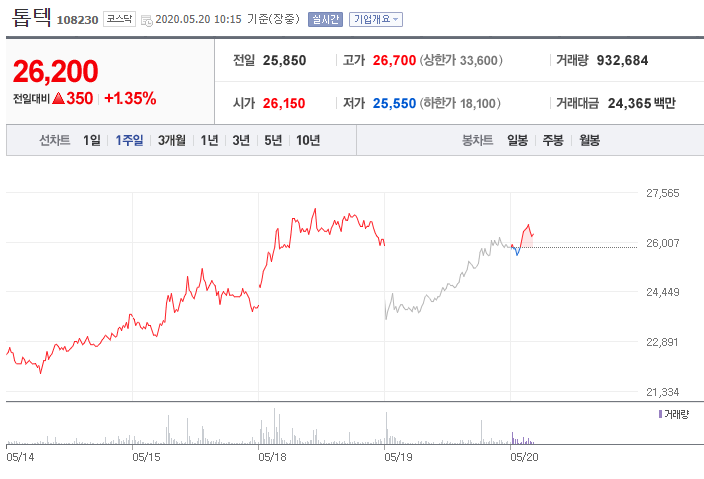Click the +1.35% change rate

pyautogui.click(x=130, y=98)
